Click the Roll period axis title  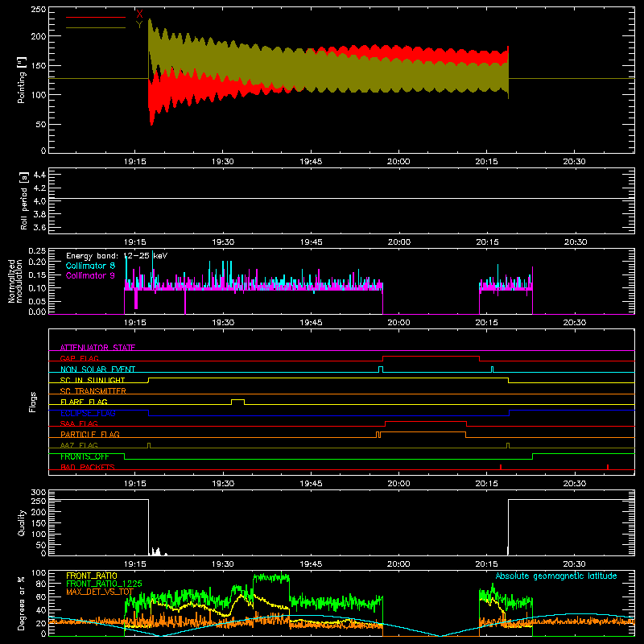point(24,200)
